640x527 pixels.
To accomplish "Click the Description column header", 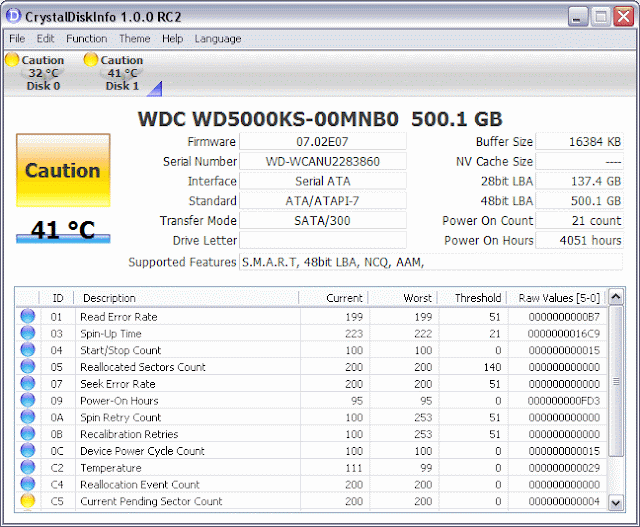I will pyautogui.click(x=186, y=298).
